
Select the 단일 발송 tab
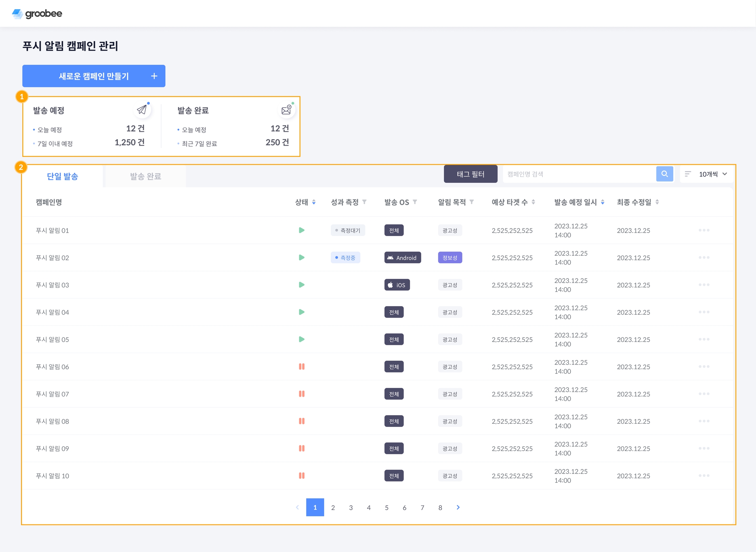click(62, 176)
